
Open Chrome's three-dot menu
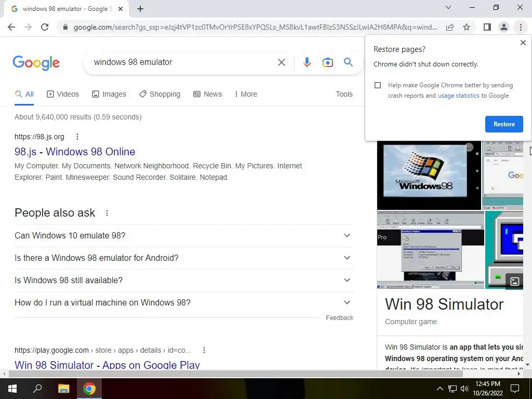pos(521,27)
